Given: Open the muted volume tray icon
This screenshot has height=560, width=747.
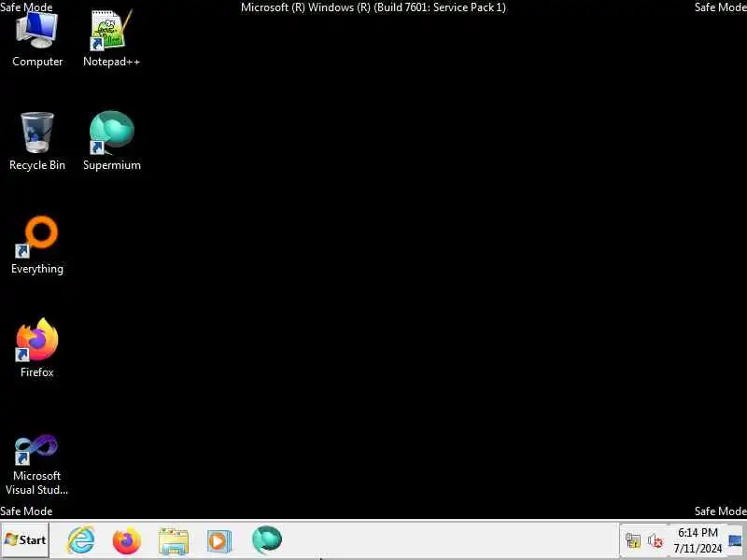Looking at the screenshot, I should [655, 540].
